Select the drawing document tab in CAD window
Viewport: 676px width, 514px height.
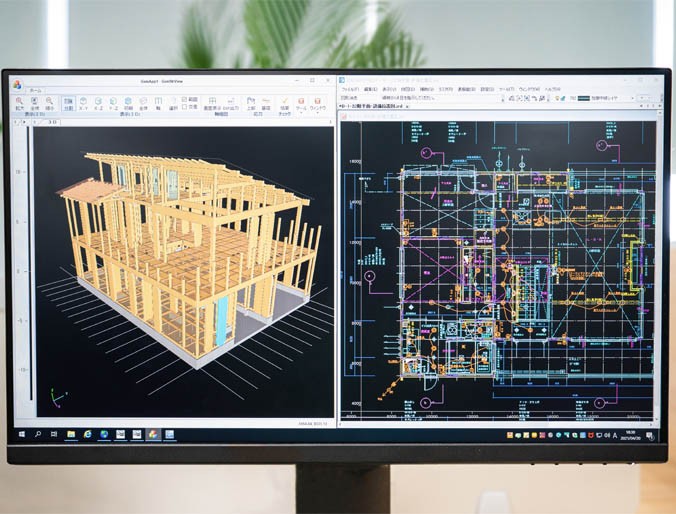click(x=372, y=106)
